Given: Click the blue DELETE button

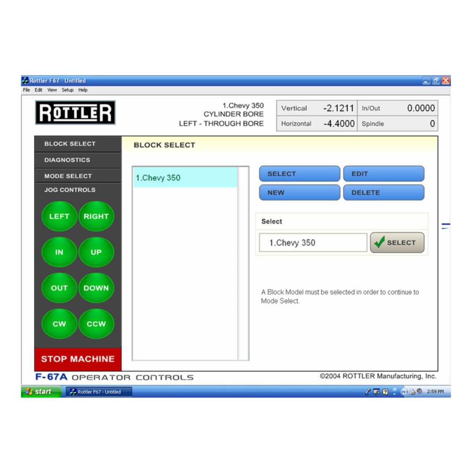Looking at the screenshot, I should 383,193.
